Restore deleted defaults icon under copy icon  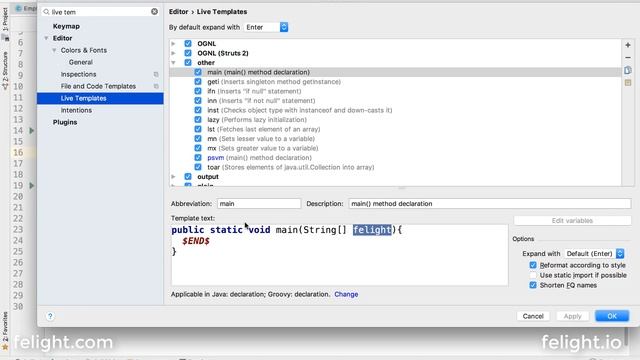point(628,83)
